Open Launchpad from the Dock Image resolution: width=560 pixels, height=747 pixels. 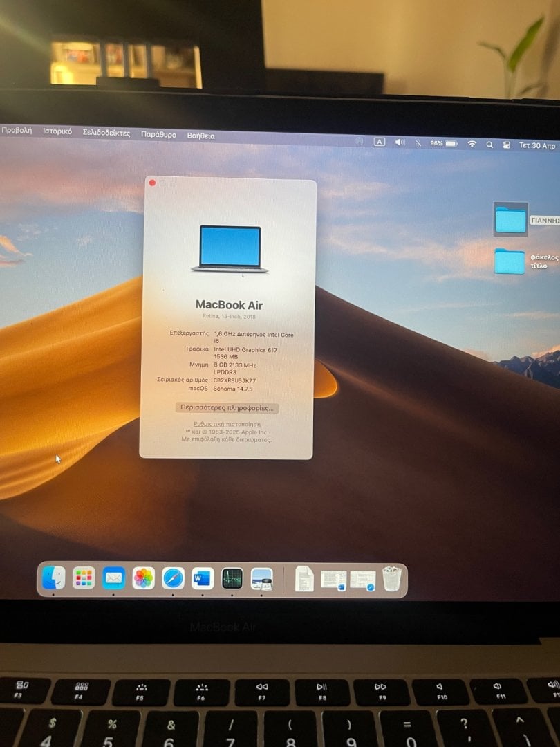84,578
